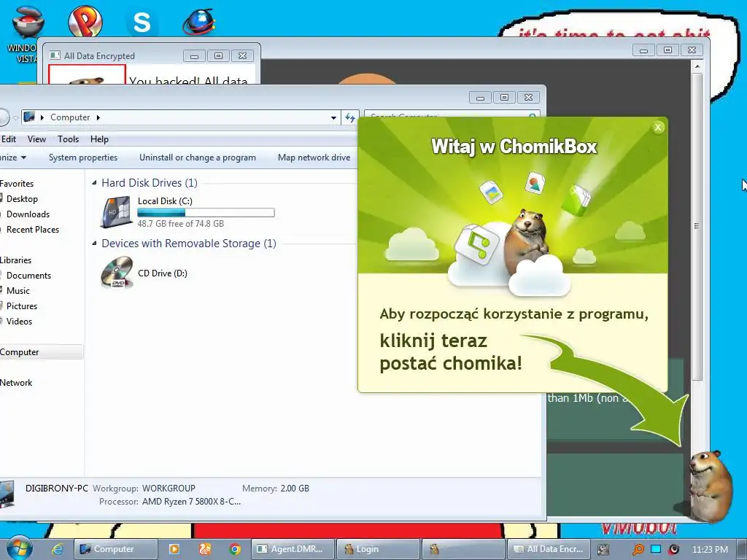Open the UC Browser taskbar icon
The image size is (747, 560).
coord(205,549)
